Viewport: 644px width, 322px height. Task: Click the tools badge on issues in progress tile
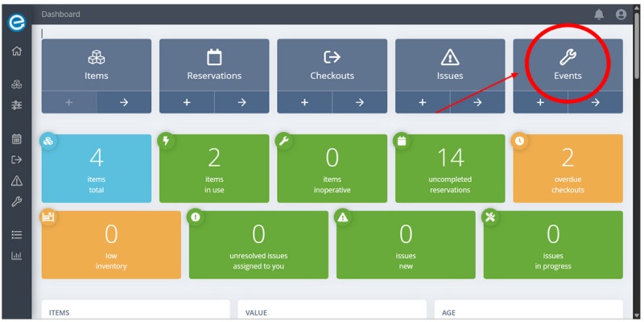(x=490, y=217)
